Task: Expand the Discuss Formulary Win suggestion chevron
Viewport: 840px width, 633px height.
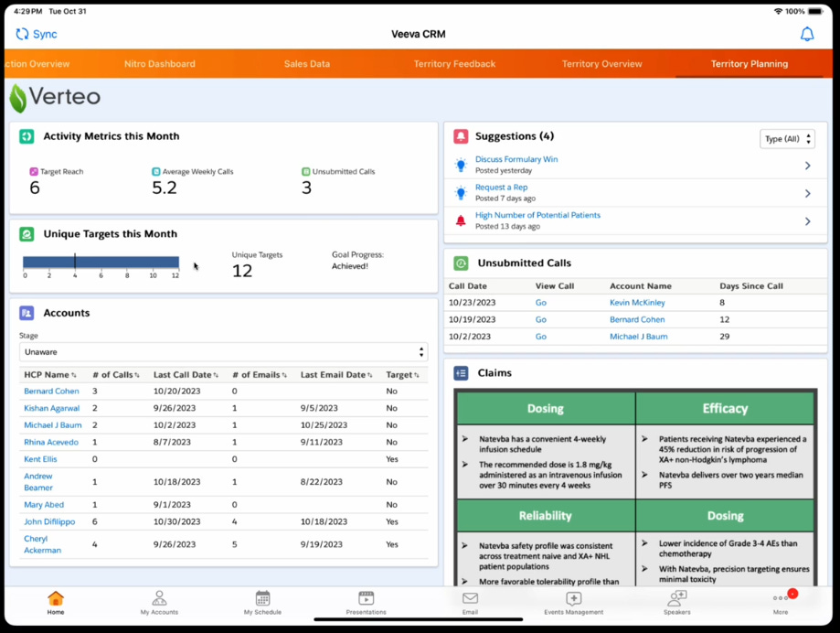Action: coord(808,166)
